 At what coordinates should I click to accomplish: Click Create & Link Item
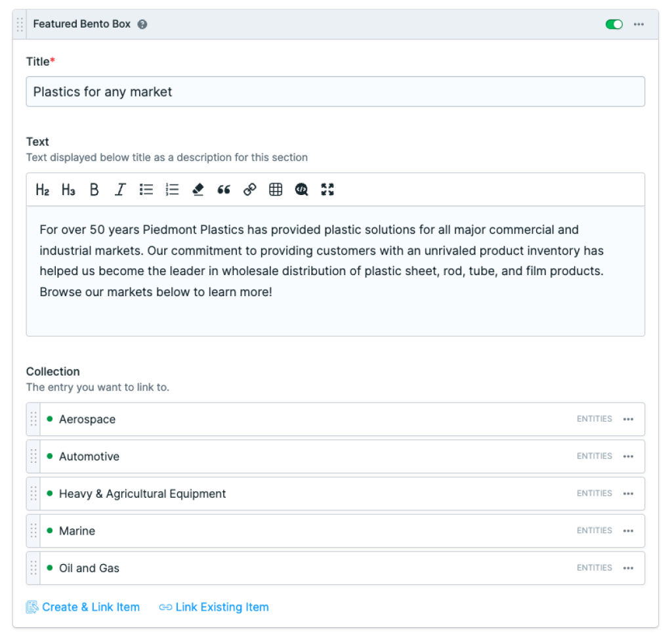click(83, 607)
